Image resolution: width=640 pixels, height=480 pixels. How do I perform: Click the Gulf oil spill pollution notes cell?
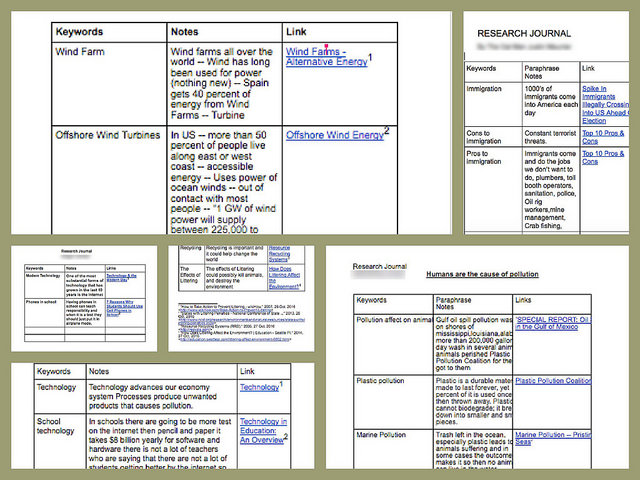tap(473, 344)
